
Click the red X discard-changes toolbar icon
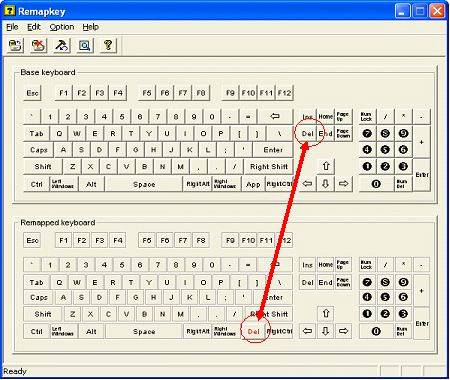[39, 45]
